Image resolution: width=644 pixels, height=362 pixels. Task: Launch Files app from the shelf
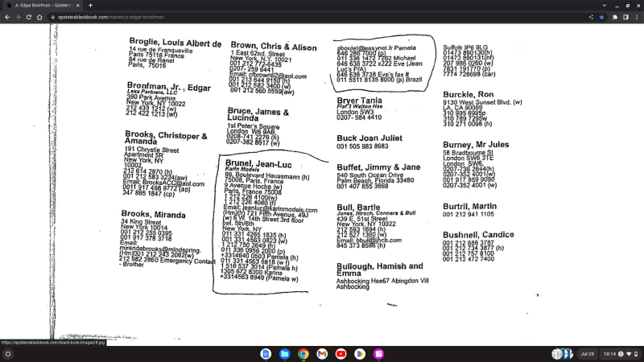(285, 354)
